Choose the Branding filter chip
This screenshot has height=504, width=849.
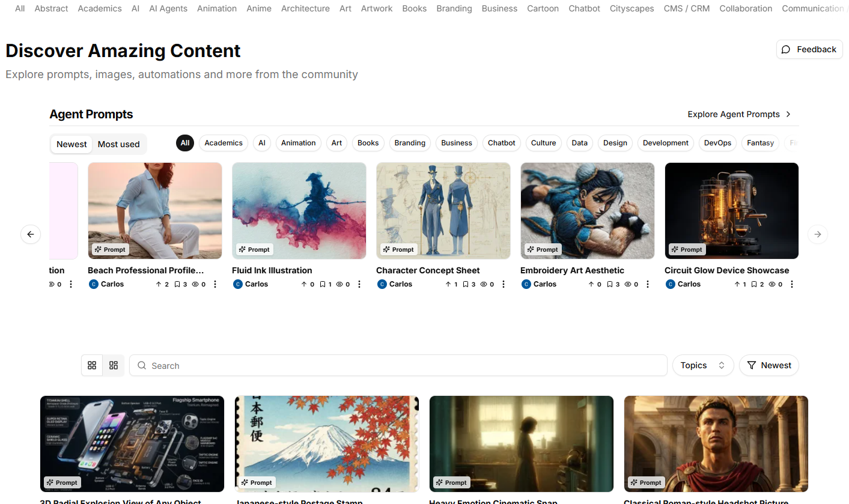pos(410,143)
